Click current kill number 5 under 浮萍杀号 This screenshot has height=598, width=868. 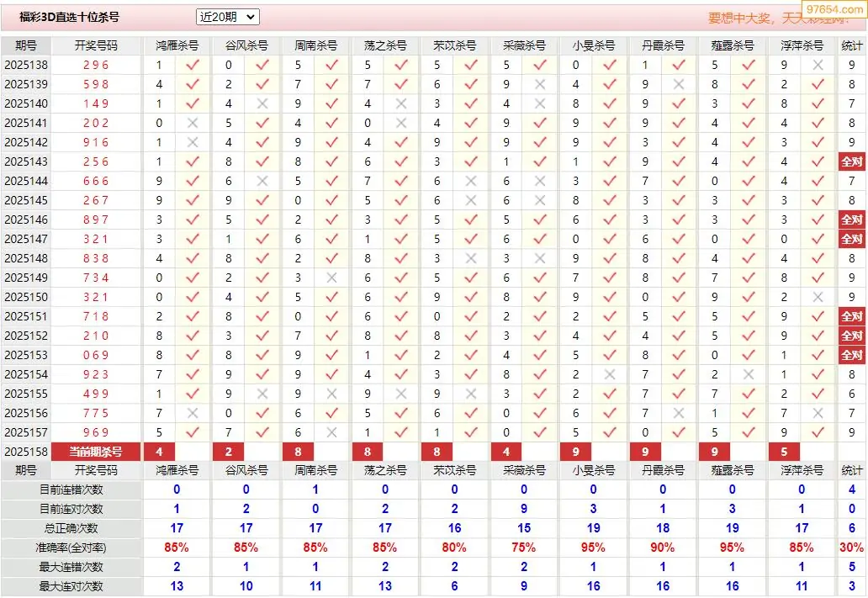coord(784,452)
